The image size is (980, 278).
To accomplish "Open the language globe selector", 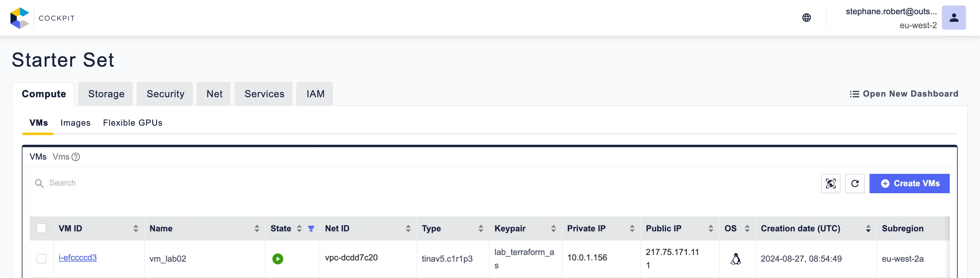I will click(806, 18).
